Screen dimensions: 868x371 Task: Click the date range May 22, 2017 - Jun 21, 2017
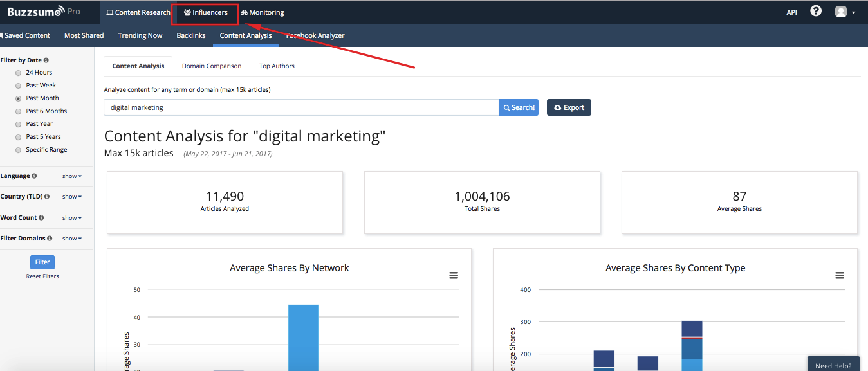(x=228, y=154)
